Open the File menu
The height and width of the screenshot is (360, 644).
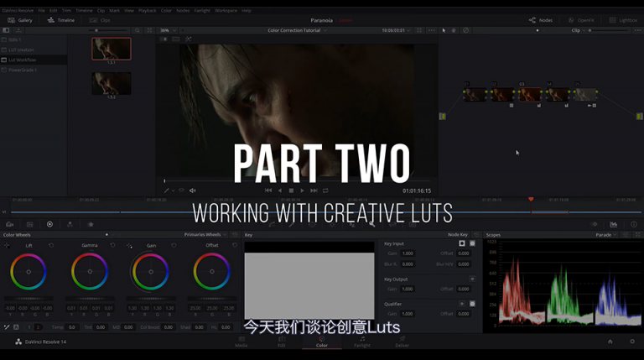tap(41, 11)
